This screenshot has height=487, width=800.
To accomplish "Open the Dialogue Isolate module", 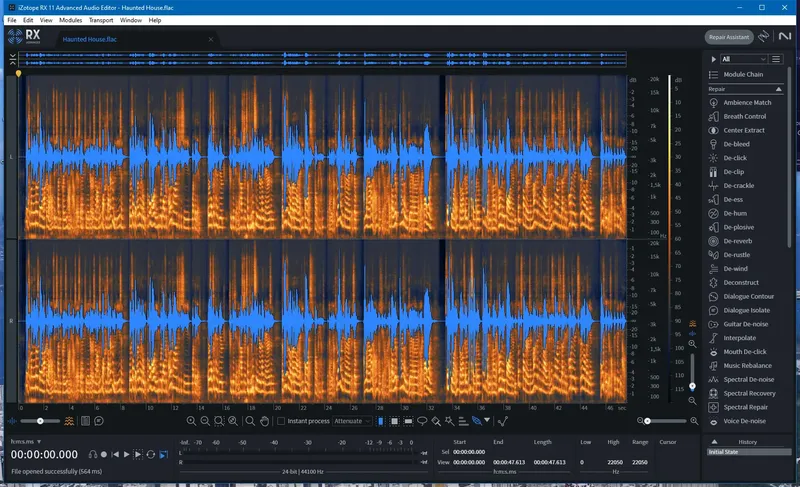I will 746,310.
